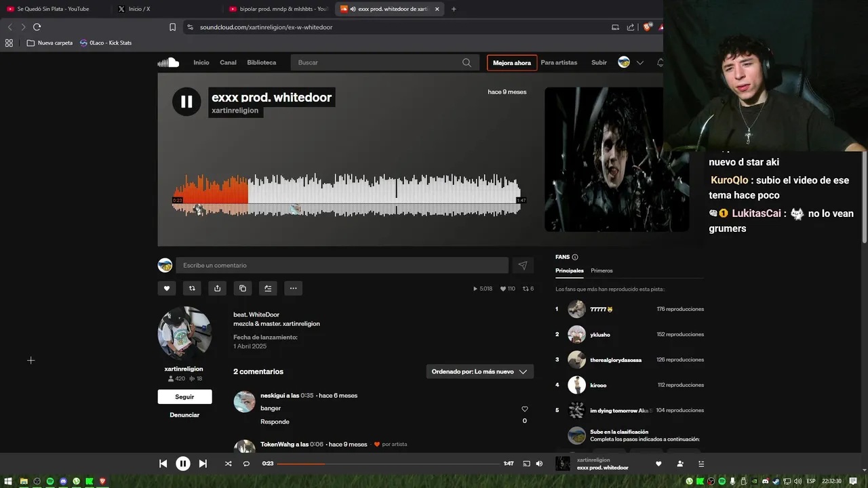Image resolution: width=868 pixels, height=488 pixels.
Task: Open cast to device icon in player
Action: [526, 464]
